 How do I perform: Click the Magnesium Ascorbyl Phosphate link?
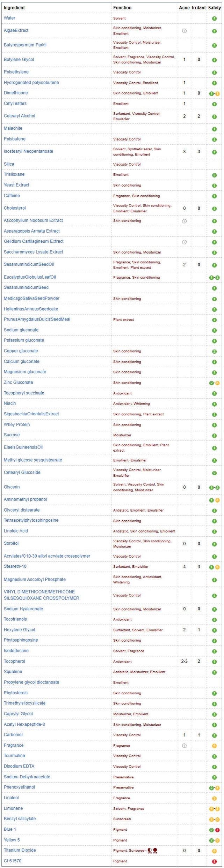point(35,580)
